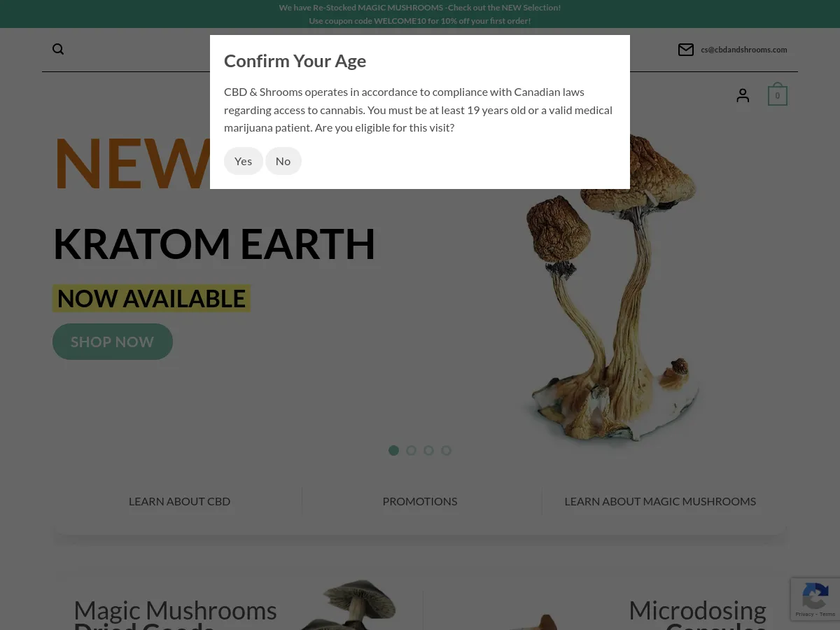840x630 pixels.
Task: Confirm age by clicking Yes
Action: [x=243, y=160]
